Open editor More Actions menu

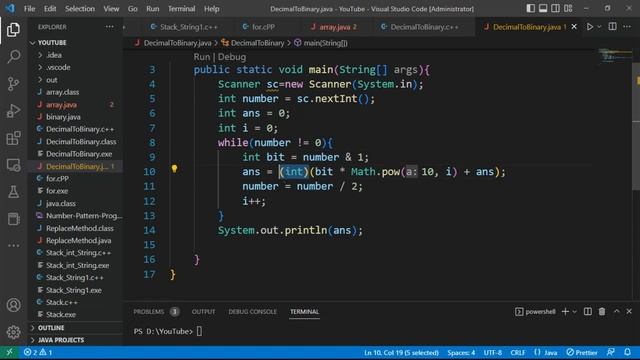627,27
